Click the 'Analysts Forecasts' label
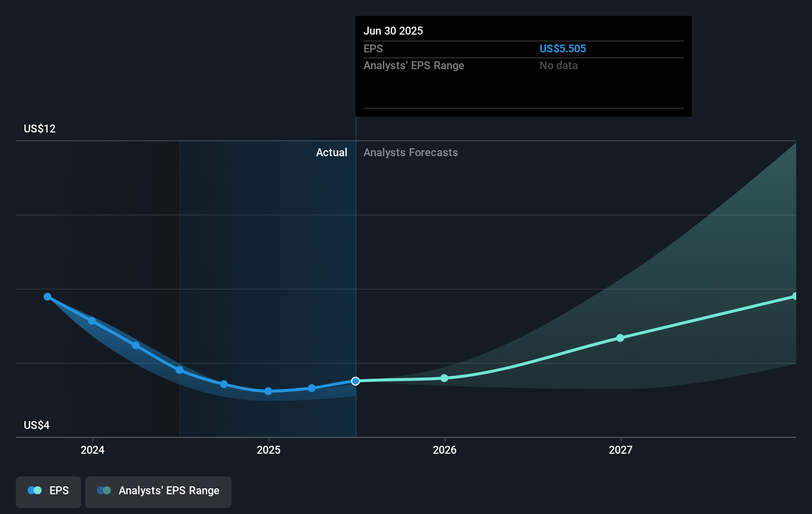The image size is (812, 514). pos(410,152)
